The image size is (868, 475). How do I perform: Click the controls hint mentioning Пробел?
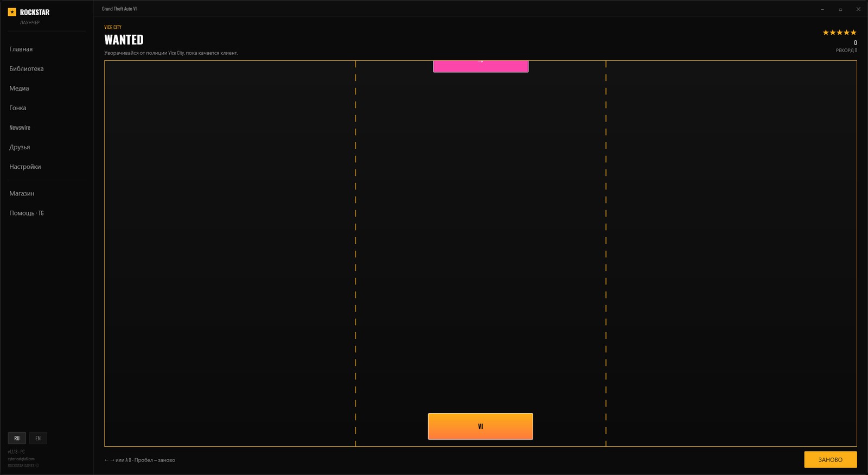coord(139,460)
